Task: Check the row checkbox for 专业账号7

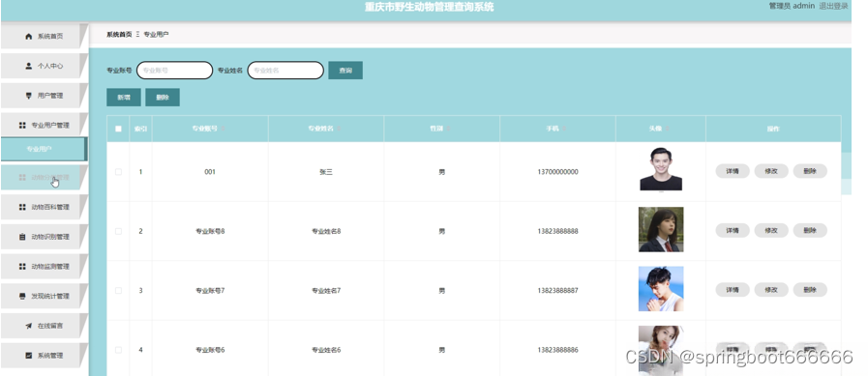Action: tap(118, 290)
